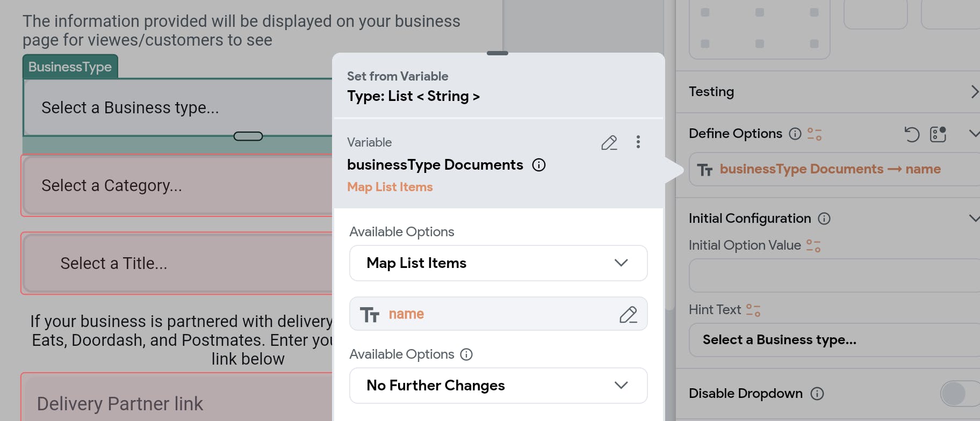
Task: Click the info icon beside lower Available Options
Action: click(x=466, y=354)
